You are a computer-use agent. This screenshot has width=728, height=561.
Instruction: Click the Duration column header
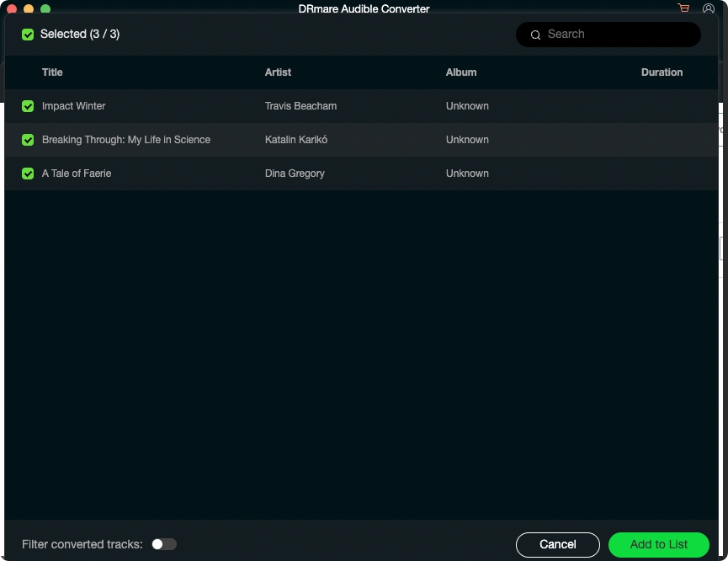[662, 72]
